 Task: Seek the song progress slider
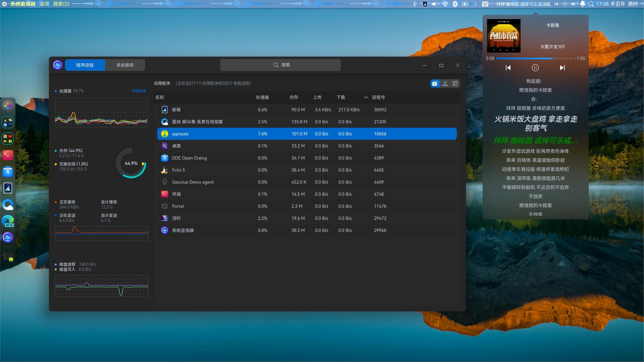pos(535,58)
